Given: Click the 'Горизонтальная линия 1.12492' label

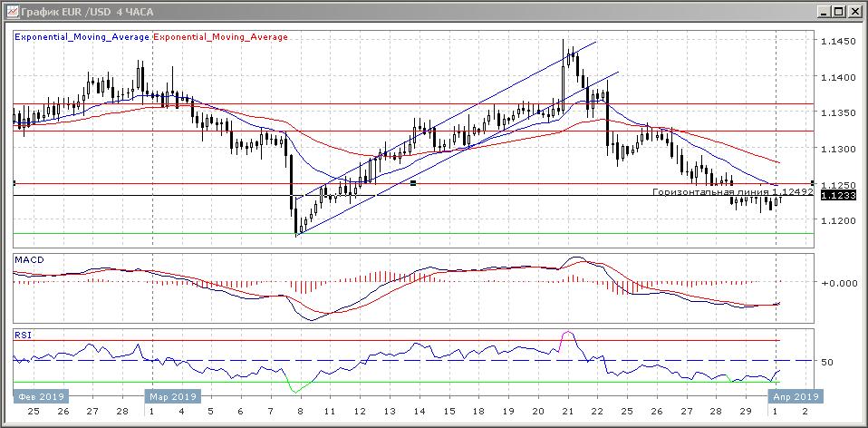Looking at the screenshot, I should (733, 192).
